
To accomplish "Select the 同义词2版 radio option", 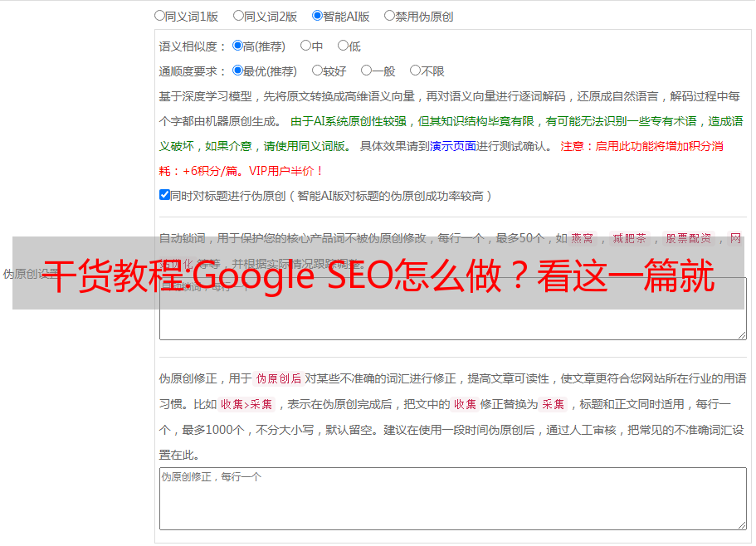I will (x=238, y=16).
